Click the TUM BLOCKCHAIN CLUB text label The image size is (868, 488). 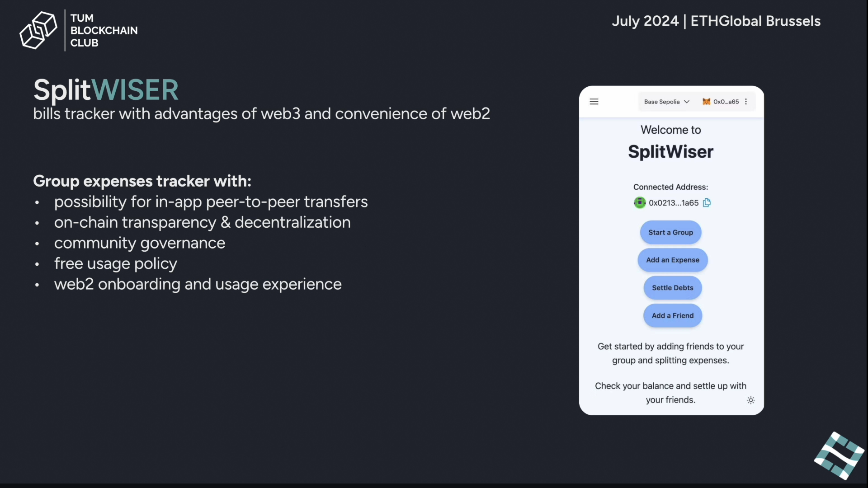(x=104, y=30)
